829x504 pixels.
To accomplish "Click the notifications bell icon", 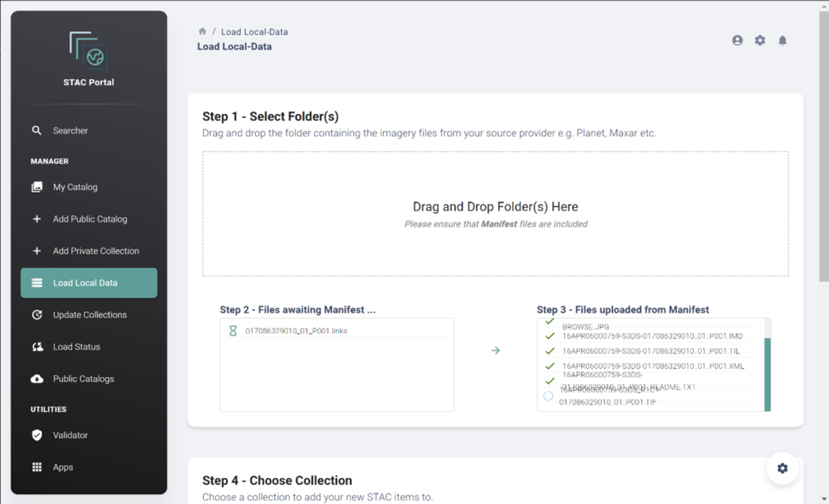I will tap(782, 40).
